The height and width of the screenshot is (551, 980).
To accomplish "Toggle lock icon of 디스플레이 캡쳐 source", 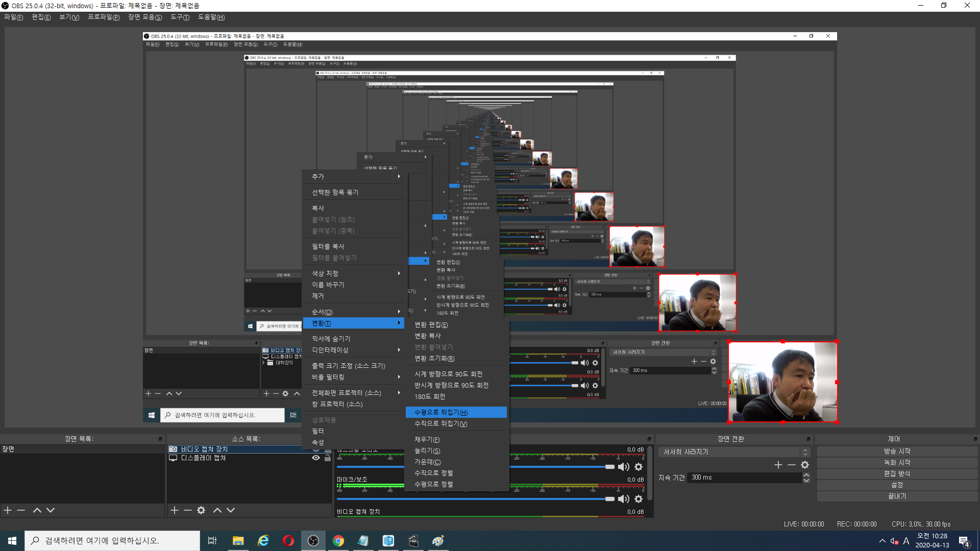I will pos(328,458).
